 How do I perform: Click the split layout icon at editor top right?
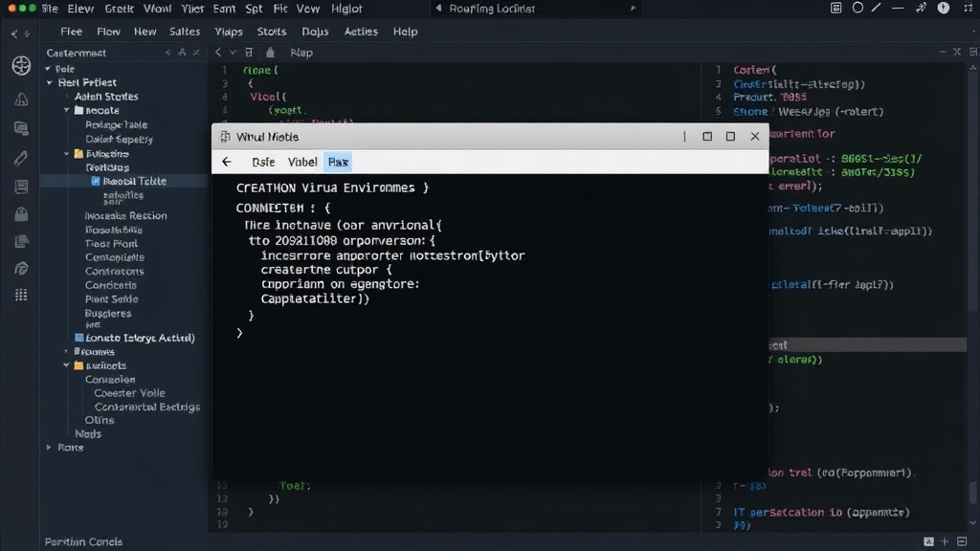[x=973, y=52]
